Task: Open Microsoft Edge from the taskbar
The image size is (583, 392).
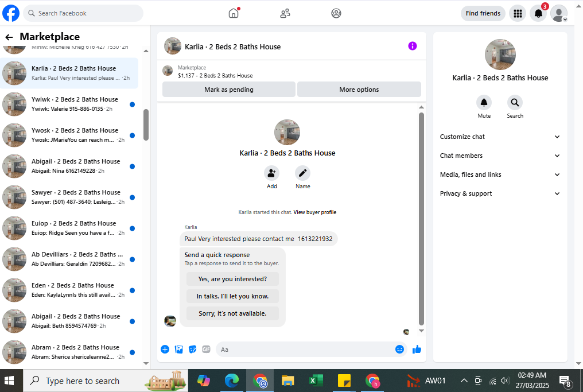Action: coord(232,381)
